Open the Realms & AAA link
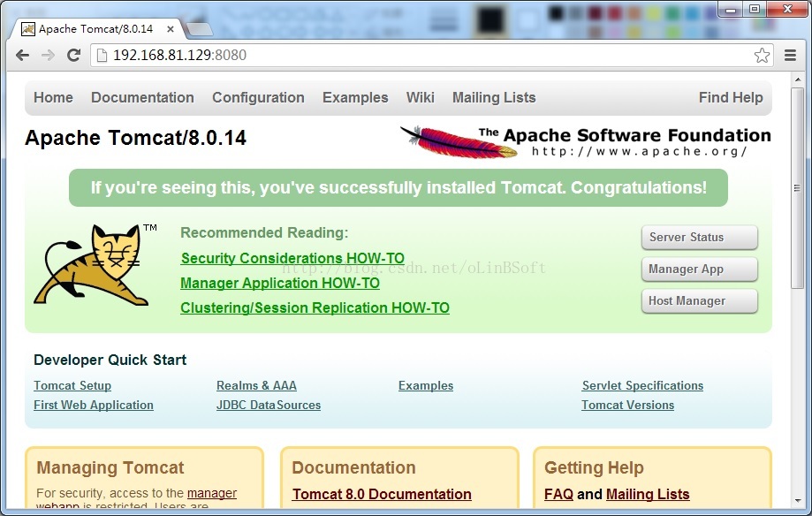Image resolution: width=812 pixels, height=516 pixels. pos(256,385)
